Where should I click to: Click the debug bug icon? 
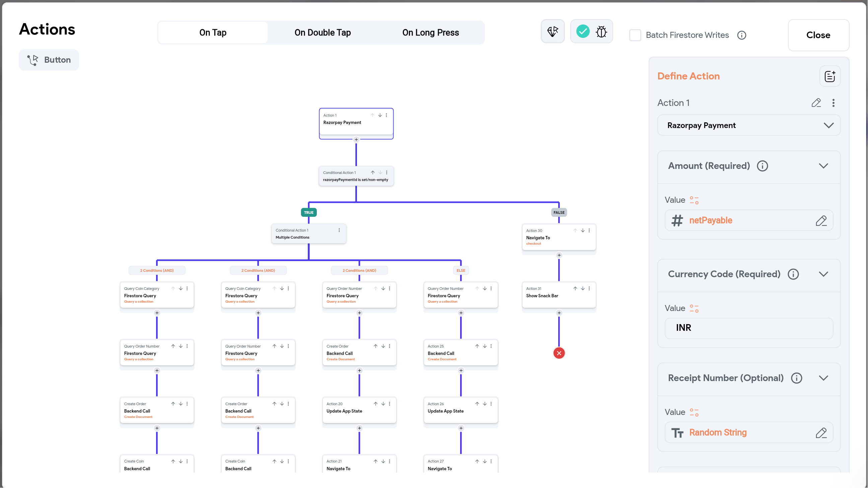(601, 32)
